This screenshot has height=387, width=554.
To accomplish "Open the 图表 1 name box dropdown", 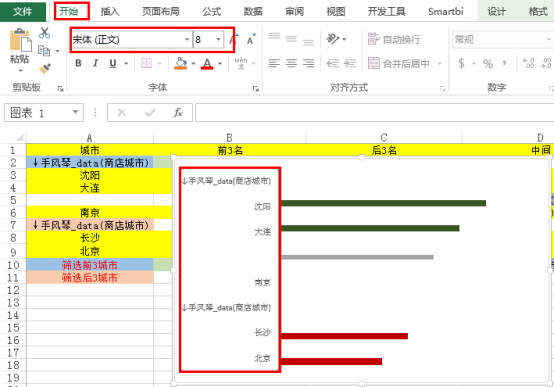I will point(75,112).
